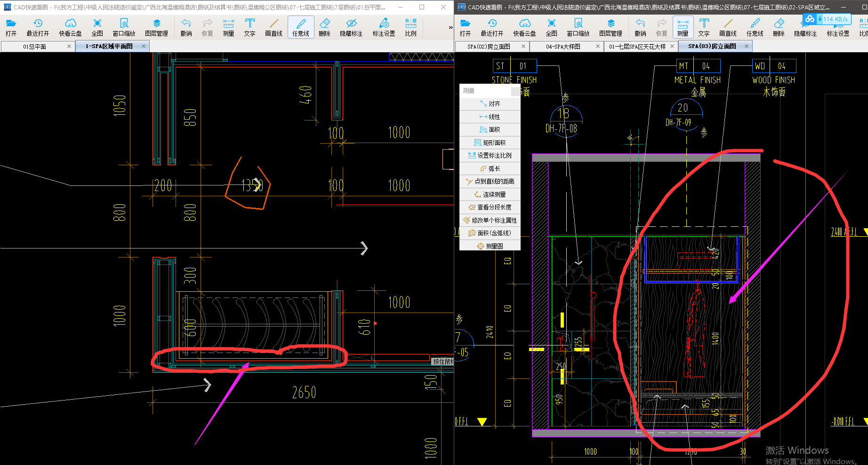Open 图层管理 in right window
868x465 pixels.
tap(611, 27)
